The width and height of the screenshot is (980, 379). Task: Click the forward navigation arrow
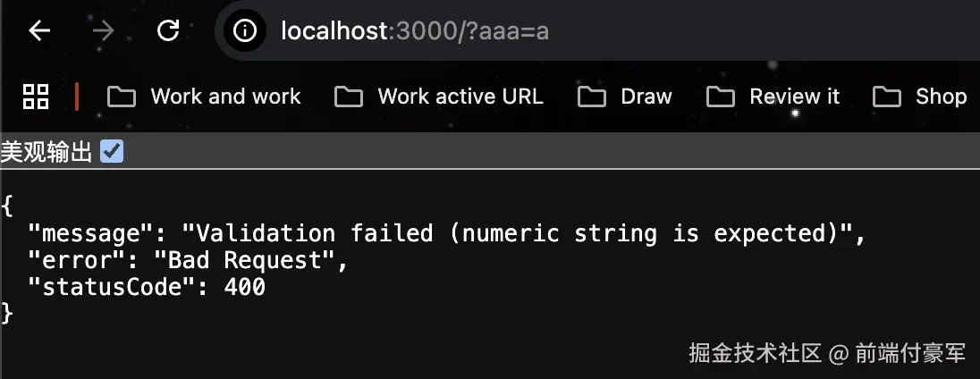pyautogui.click(x=104, y=31)
